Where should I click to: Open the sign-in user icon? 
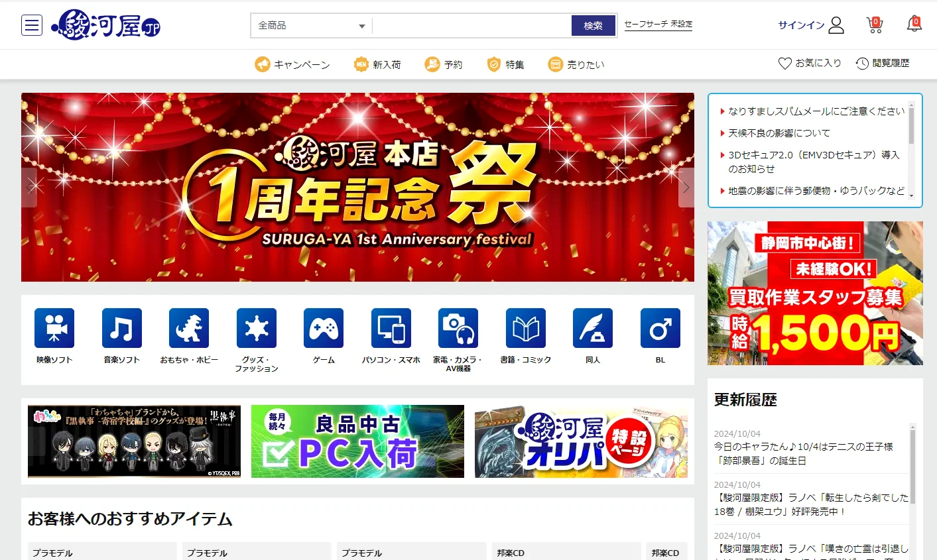coord(836,25)
